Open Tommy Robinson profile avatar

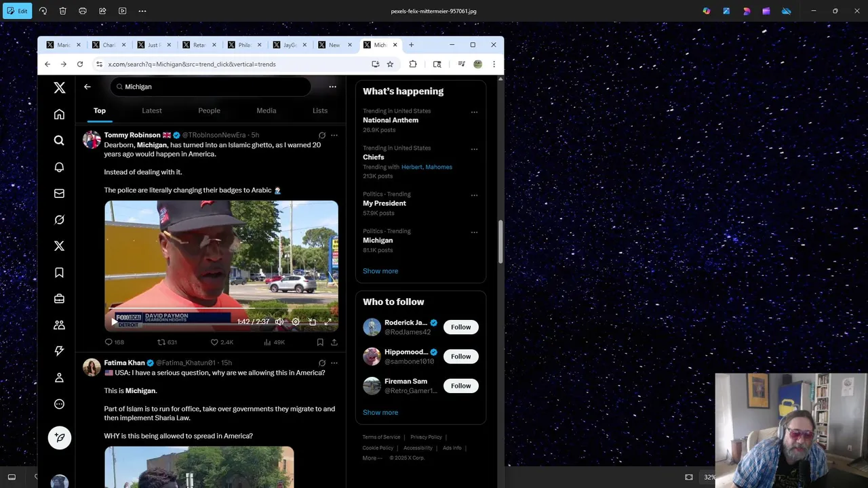click(92, 140)
